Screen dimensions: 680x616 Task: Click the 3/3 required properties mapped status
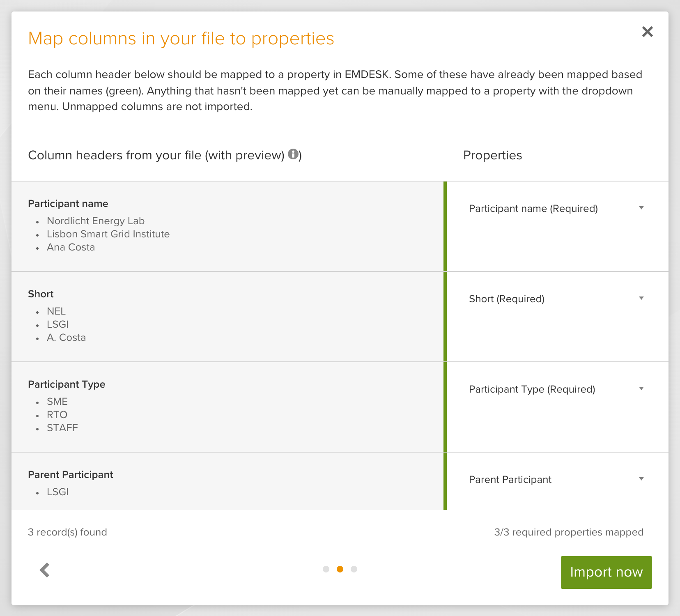pos(569,532)
